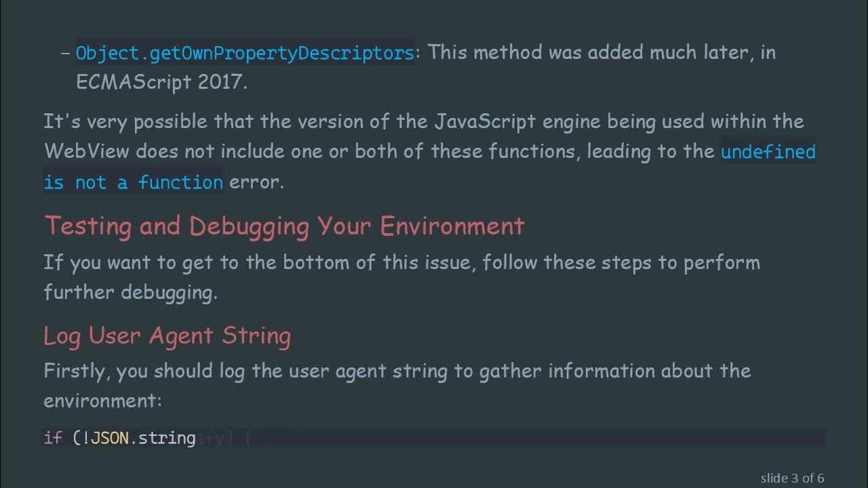Viewport: 868px width, 488px height.
Task: Click the "ECMAScript 2017." text
Action: [161, 82]
